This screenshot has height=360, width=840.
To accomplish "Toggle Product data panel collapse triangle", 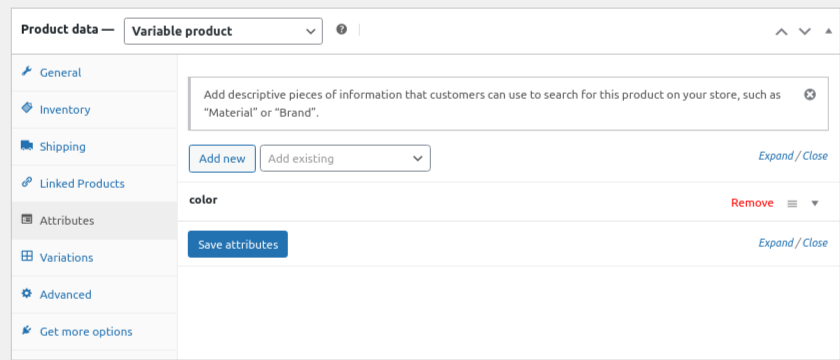I will (828, 31).
